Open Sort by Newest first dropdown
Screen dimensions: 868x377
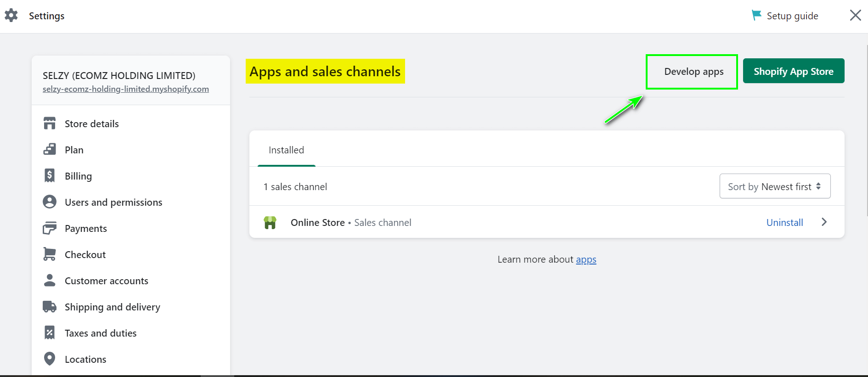pyautogui.click(x=775, y=186)
